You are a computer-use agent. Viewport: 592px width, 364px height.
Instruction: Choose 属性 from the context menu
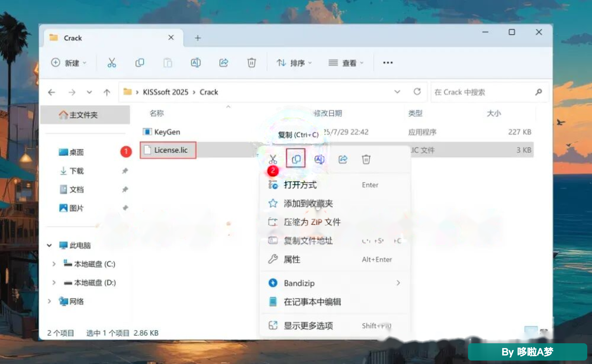click(x=335, y=260)
